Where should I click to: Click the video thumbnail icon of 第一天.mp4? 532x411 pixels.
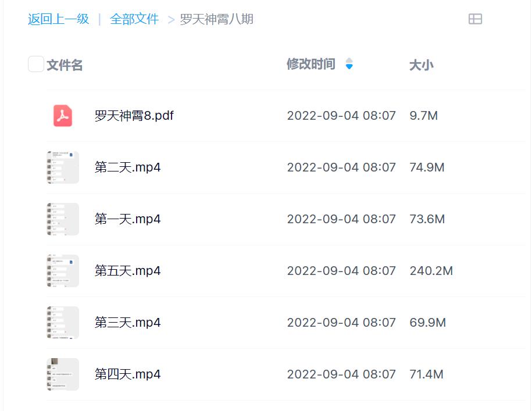[62, 219]
